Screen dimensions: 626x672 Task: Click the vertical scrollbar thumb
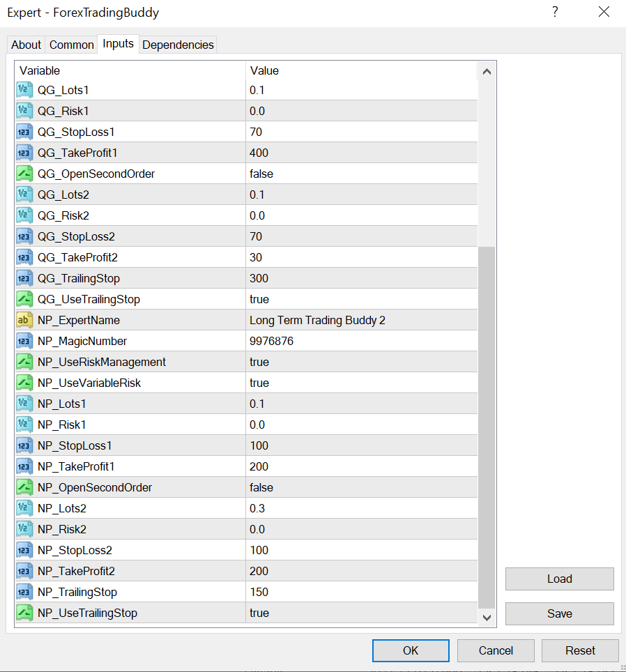(x=487, y=427)
